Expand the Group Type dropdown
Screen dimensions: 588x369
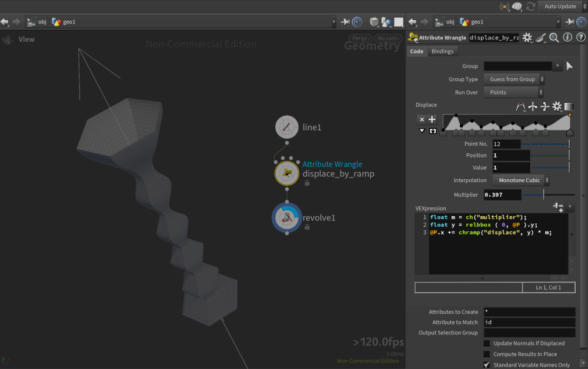tap(513, 79)
